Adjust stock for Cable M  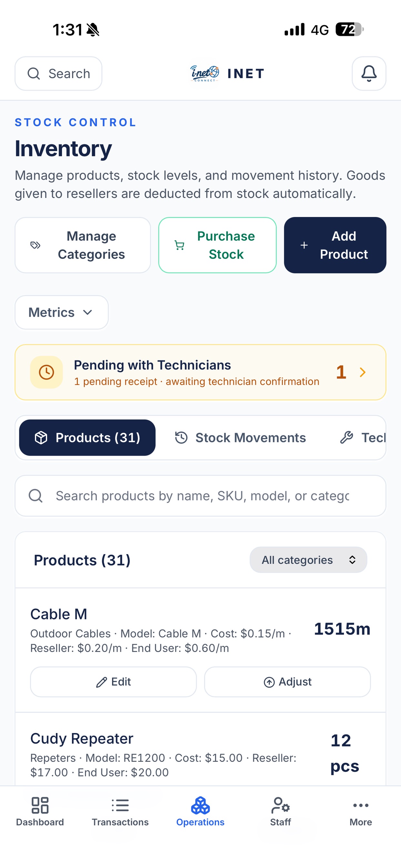(x=287, y=682)
